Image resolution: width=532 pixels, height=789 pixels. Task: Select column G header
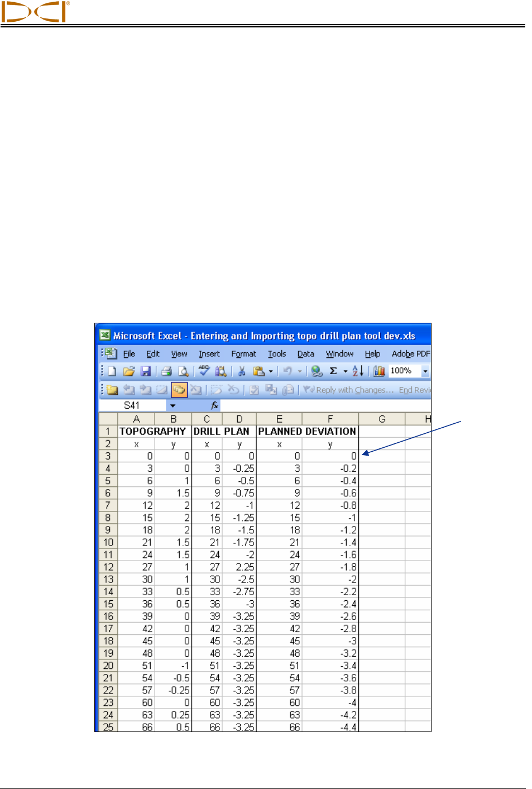point(382,419)
